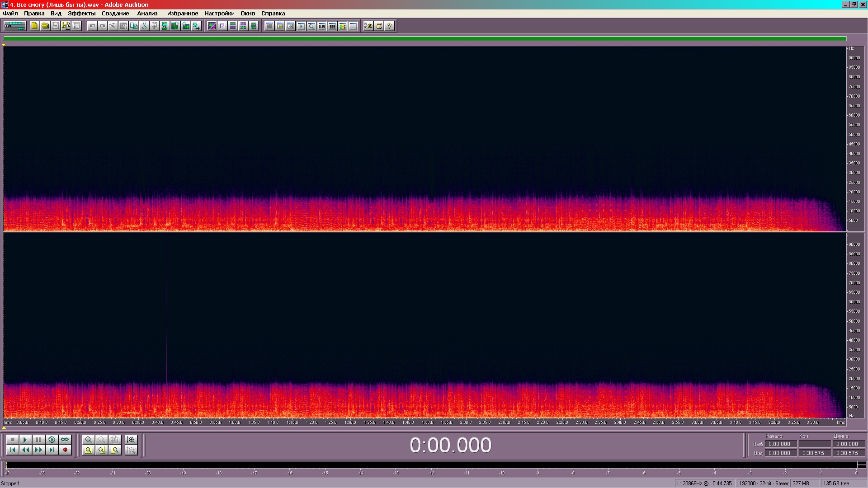This screenshot has width=868, height=488.
Task: Click the green horizontal range bar
Action: click(425, 39)
